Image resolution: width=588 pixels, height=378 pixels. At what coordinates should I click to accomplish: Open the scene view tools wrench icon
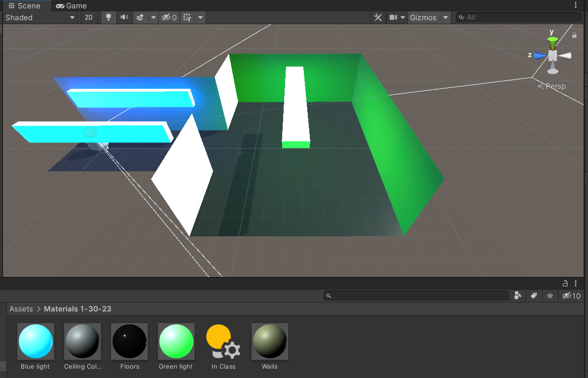coord(377,17)
